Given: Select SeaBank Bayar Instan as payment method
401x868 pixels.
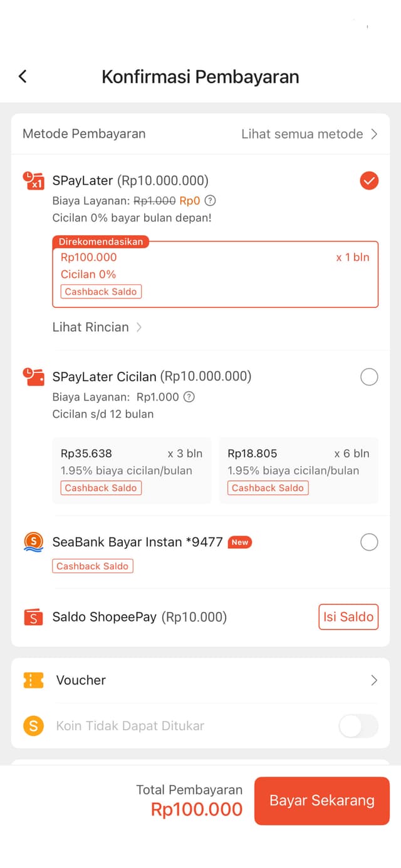Looking at the screenshot, I should pos(369,542).
